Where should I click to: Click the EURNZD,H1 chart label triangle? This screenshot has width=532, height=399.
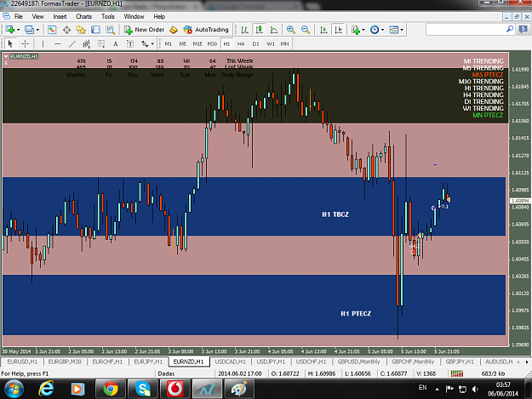pos(6,56)
